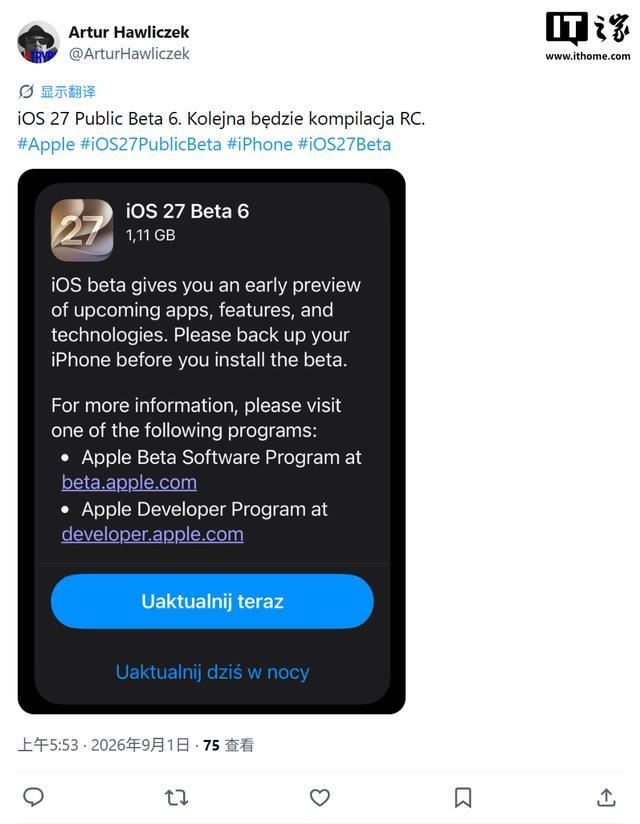
Task: Visit the beta.apple.com link
Action: click(129, 482)
